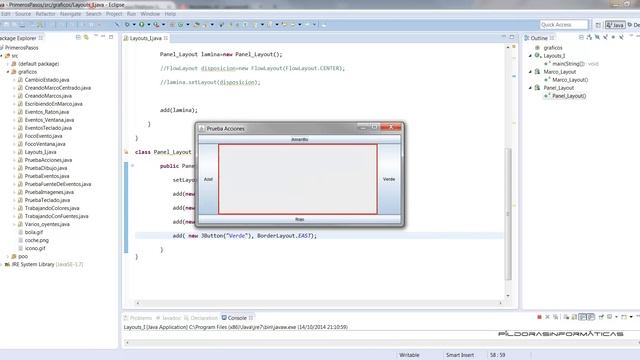The width and height of the screenshot is (640, 360).
Task: Select coche.png file in Package Explorer
Action: (x=36, y=240)
